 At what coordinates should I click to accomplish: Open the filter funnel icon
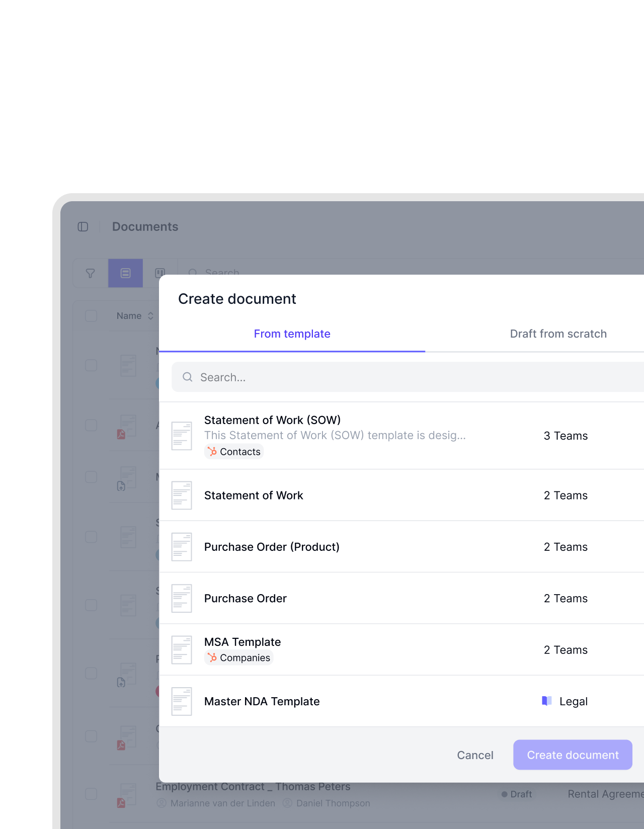(x=91, y=273)
